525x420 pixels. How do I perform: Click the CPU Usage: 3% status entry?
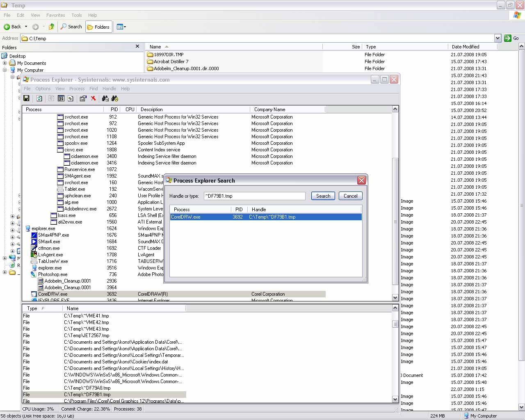pyautogui.click(x=38, y=409)
